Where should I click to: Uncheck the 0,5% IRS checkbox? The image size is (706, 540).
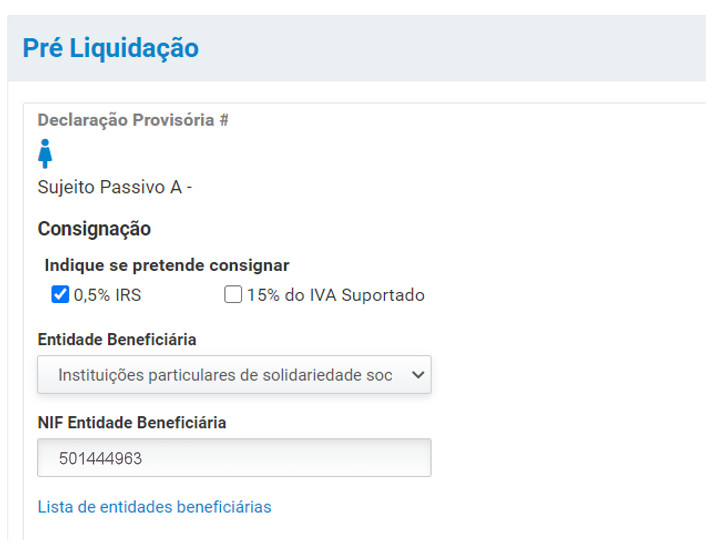[60, 295]
